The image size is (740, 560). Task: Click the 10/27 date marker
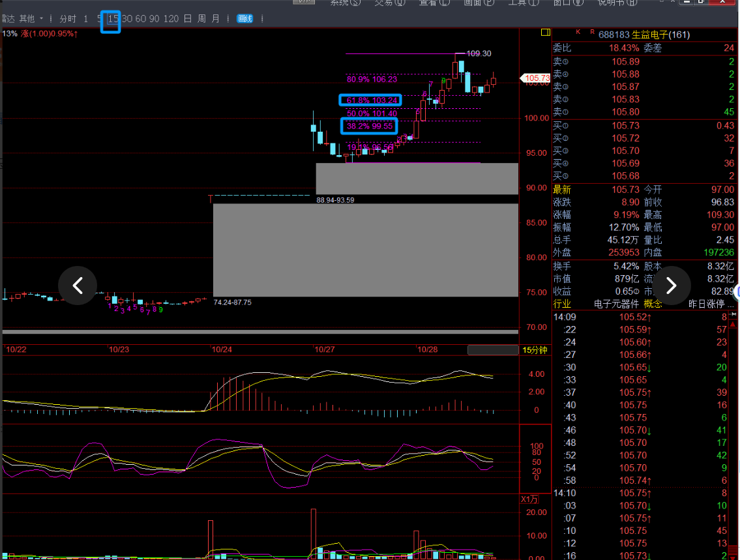click(x=325, y=349)
